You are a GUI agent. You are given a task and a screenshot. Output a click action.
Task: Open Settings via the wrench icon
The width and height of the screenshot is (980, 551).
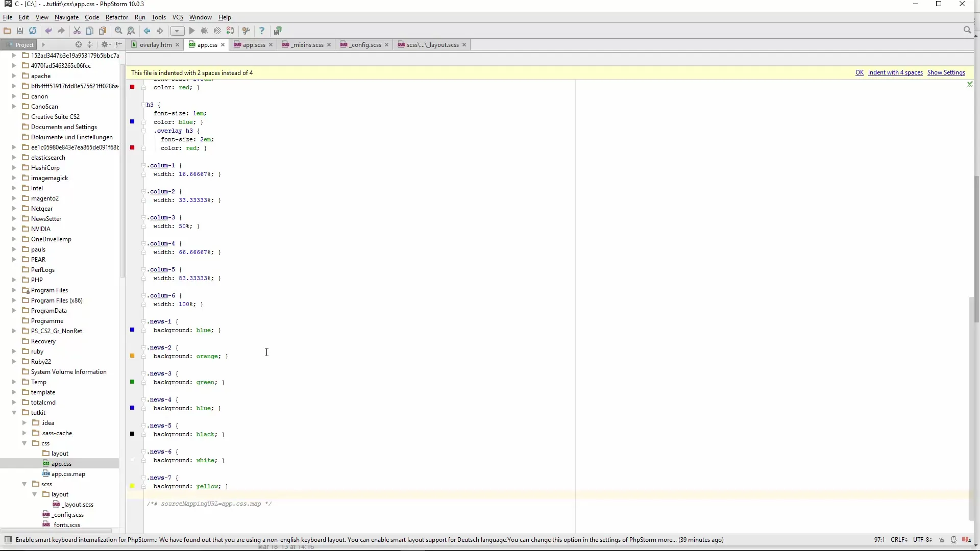click(x=246, y=31)
